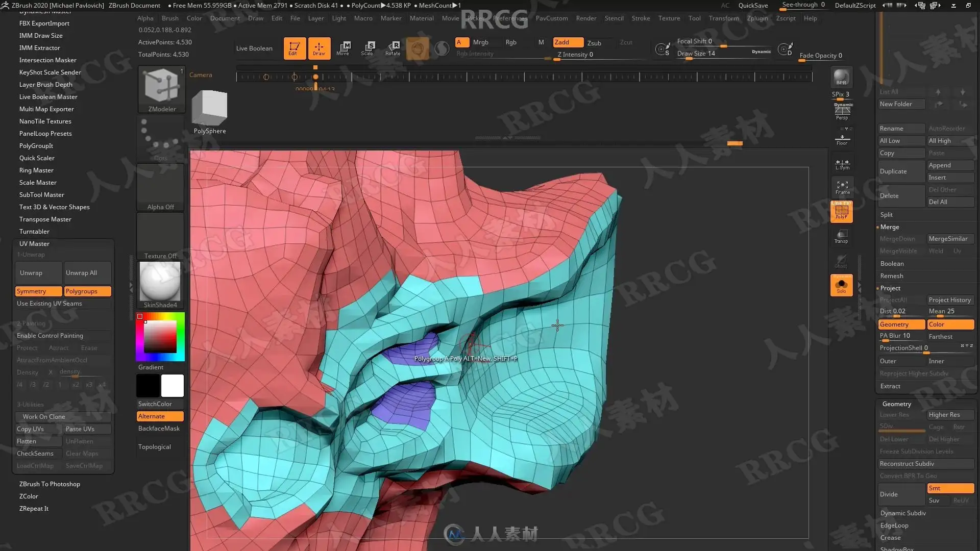This screenshot has width=980, height=551.
Task: Click the BPR render icon
Action: [x=841, y=77]
